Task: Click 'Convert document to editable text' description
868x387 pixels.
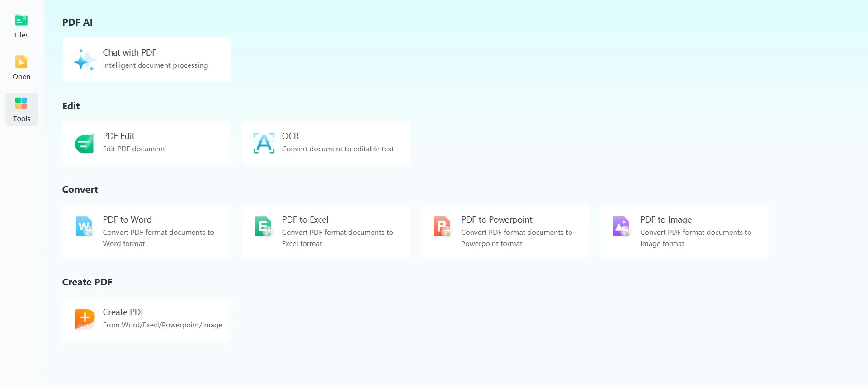Action: click(x=338, y=149)
